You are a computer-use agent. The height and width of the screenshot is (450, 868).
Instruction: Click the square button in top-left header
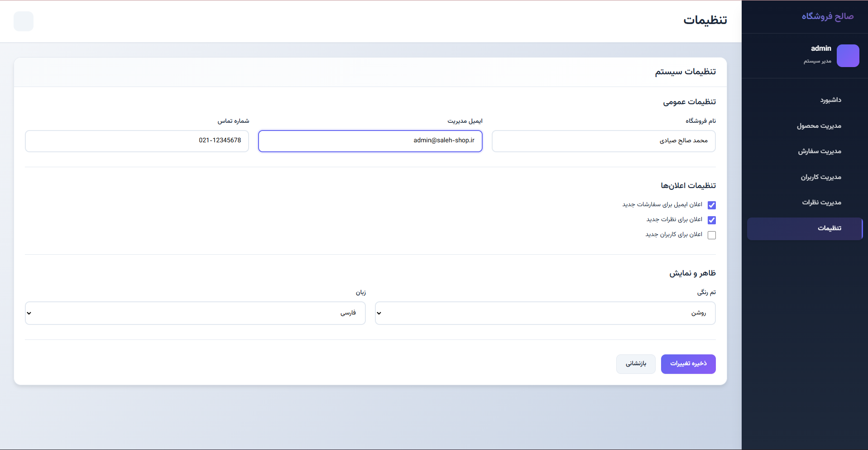click(x=24, y=21)
